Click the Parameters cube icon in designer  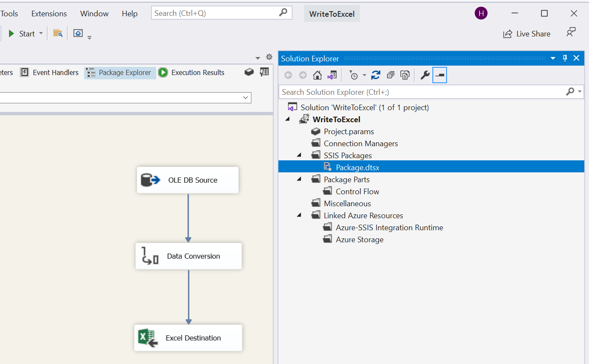tap(249, 72)
